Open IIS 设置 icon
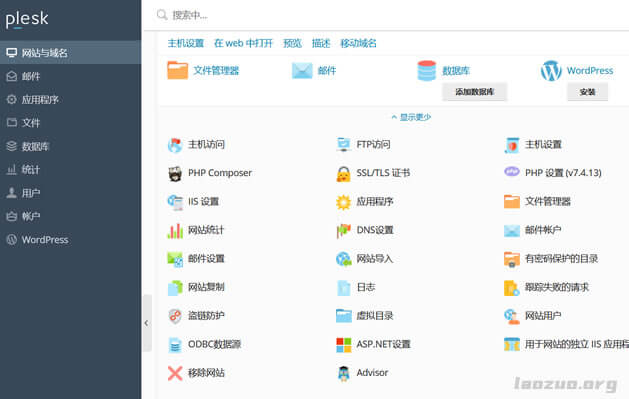Viewport: 629px width, 399px height. click(175, 202)
